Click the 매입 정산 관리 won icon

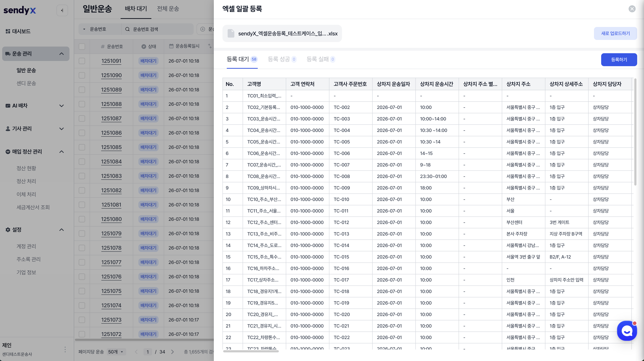pyautogui.click(x=8, y=152)
